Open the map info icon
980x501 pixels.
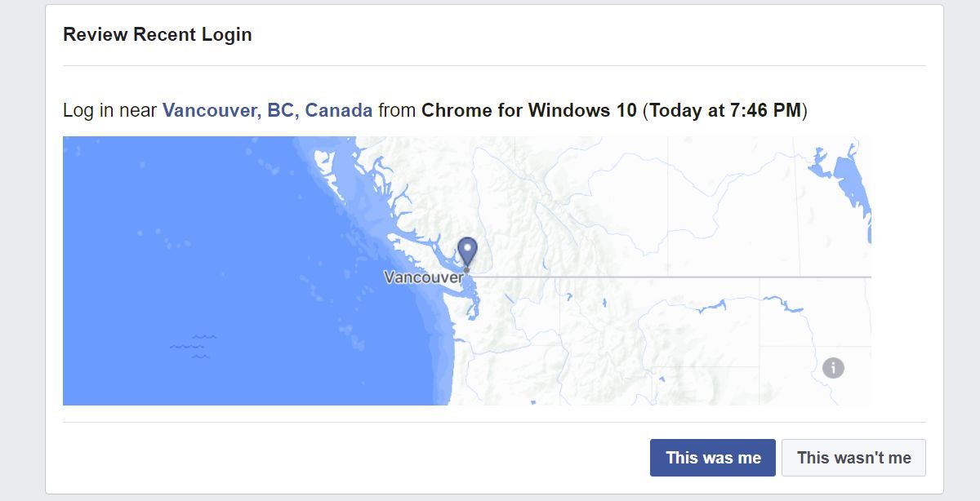[833, 367]
